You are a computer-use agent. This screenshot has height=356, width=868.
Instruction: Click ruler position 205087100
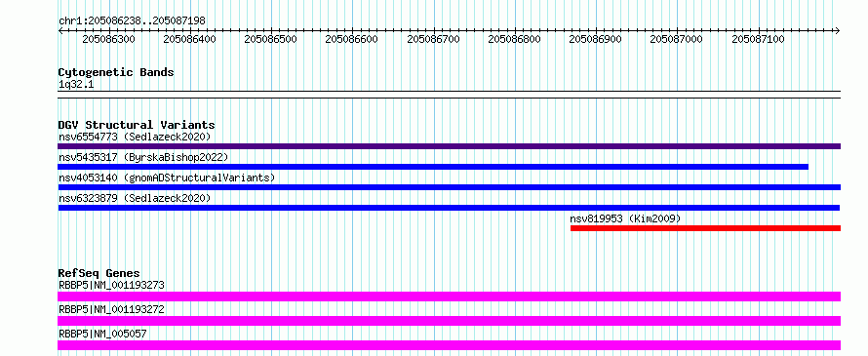[x=758, y=39]
